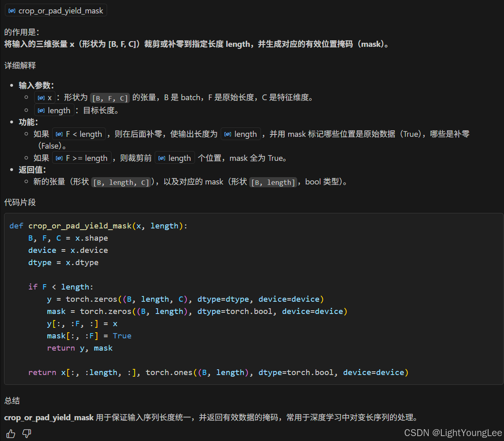Click the bullet label '输入参数:'
Viewport: 504px width, 441px height.
[x=36, y=86]
